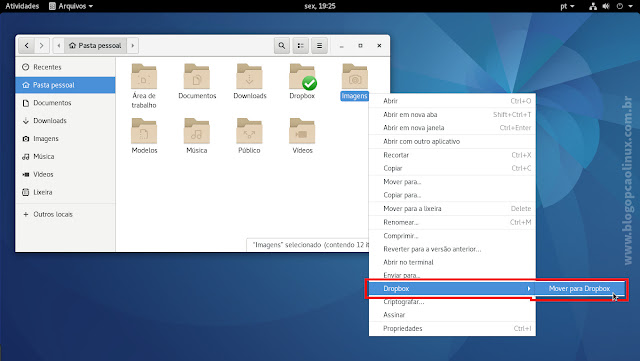Choose Abrir no terminal
640x361 pixels.
coord(452,262)
